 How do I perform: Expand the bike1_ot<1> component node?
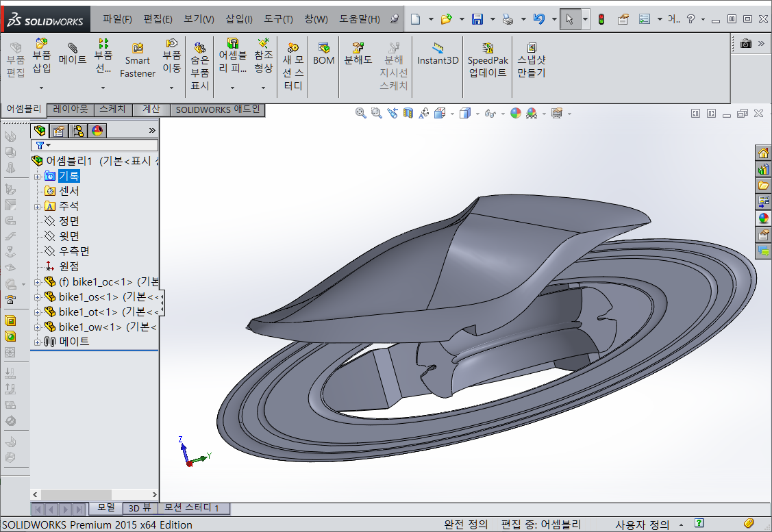(37, 312)
